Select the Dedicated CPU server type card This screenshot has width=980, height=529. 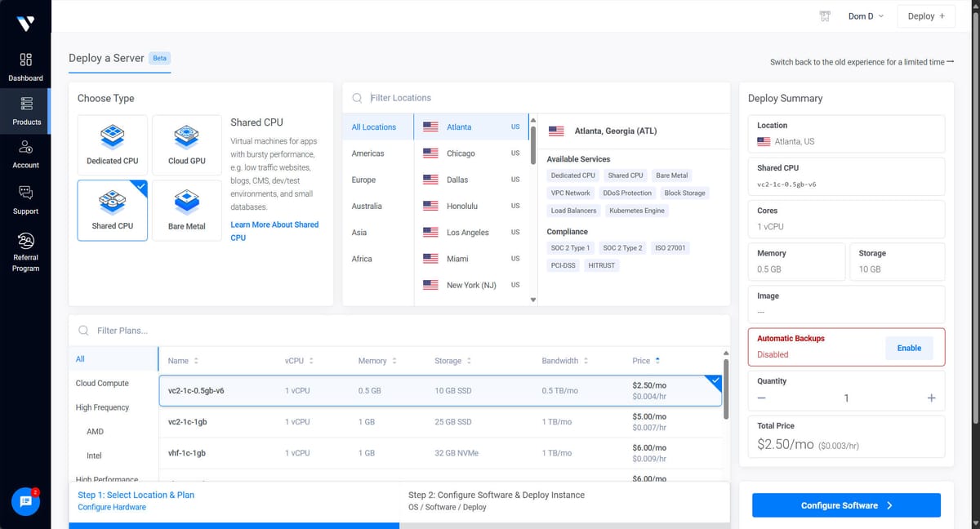(112, 144)
